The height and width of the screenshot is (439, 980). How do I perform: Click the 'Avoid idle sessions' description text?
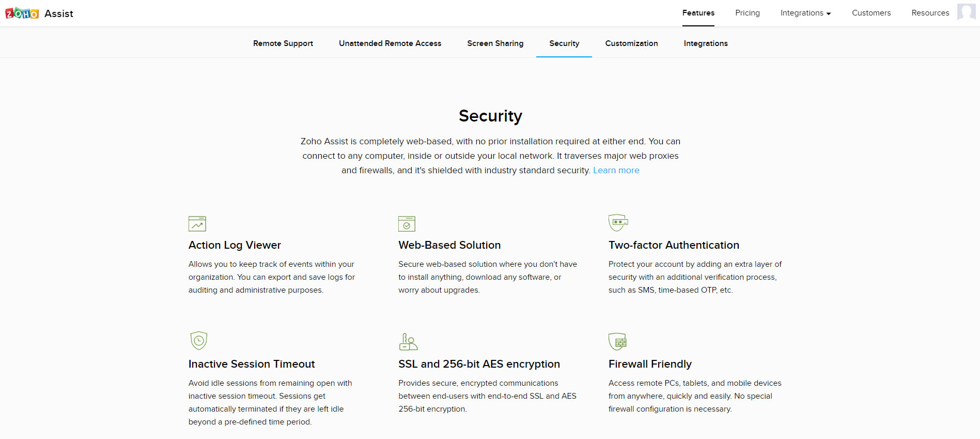[x=270, y=402]
